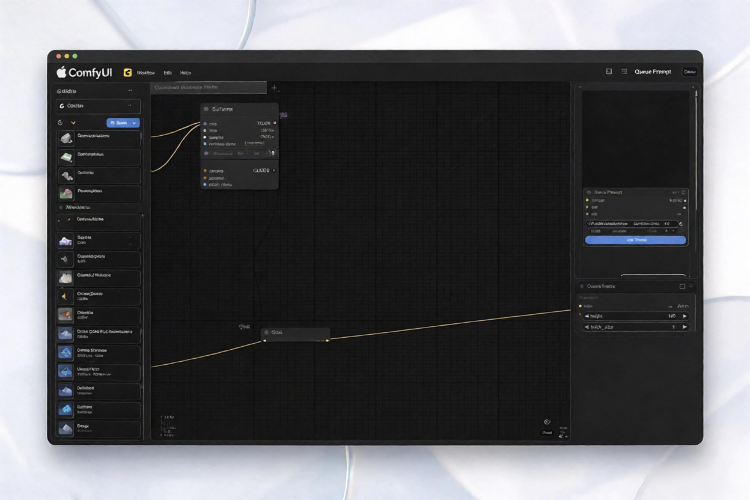Select the sidebar item with yellow sparkle icons
This screenshot has height=500, width=750.
(x=99, y=222)
